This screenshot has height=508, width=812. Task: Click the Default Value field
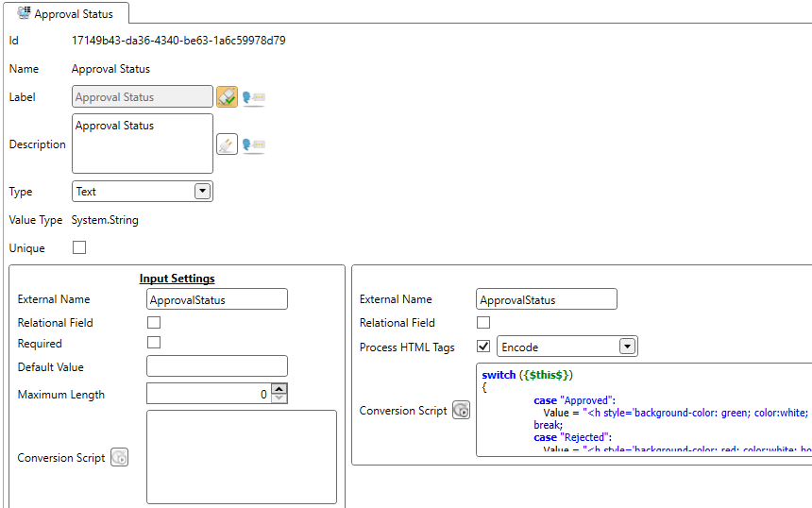(x=217, y=366)
